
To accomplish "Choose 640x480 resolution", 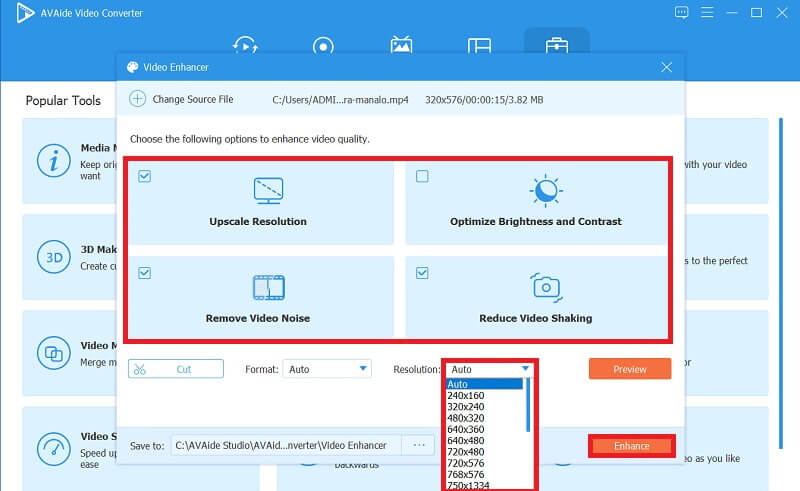I will pos(484,440).
